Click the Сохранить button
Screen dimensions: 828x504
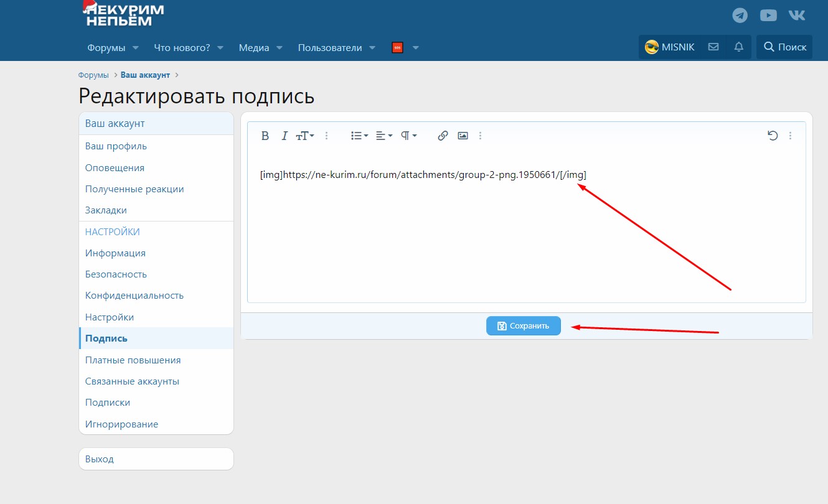click(x=523, y=326)
